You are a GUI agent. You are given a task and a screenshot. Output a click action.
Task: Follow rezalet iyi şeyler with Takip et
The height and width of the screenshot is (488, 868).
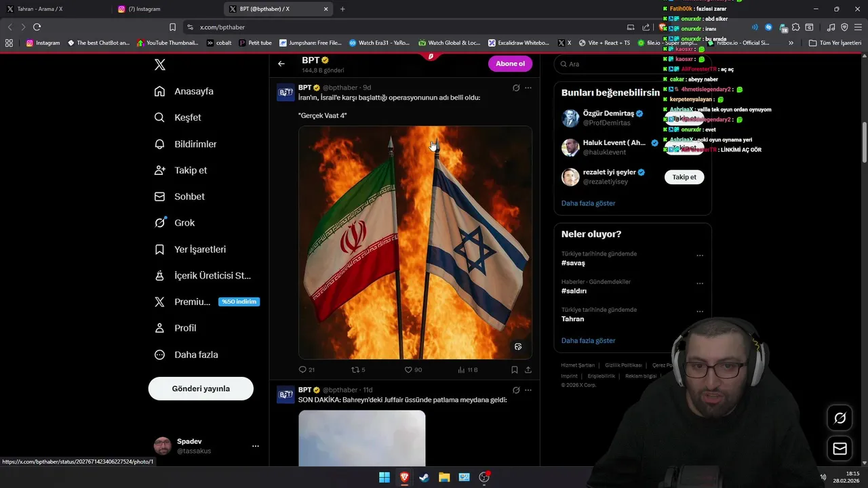(x=684, y=177)
